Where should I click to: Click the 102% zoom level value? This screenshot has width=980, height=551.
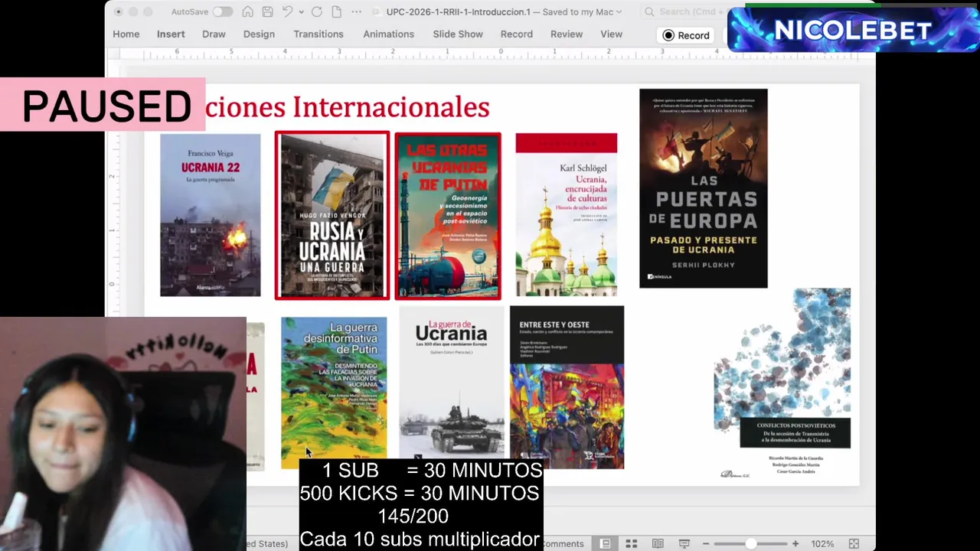tap(822, 543)
